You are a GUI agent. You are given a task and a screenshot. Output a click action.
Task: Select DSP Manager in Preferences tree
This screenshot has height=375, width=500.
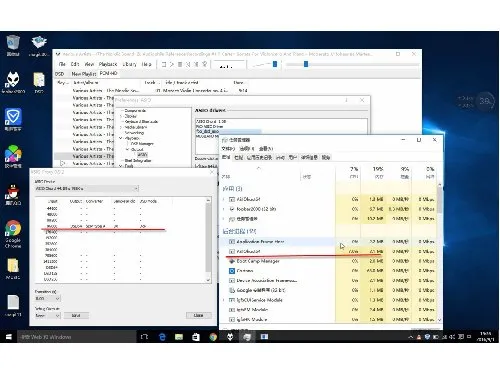142,144
